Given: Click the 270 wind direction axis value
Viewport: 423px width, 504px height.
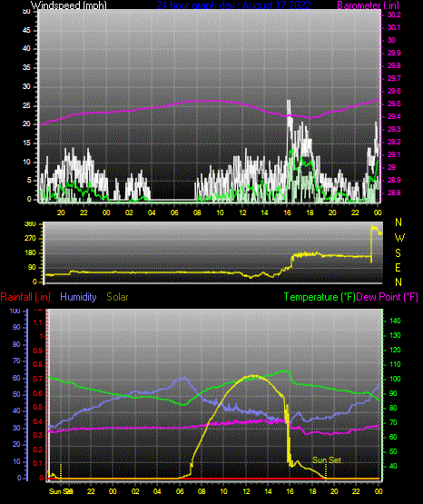Looking at the screenshot, I should [x=30, y=239].
